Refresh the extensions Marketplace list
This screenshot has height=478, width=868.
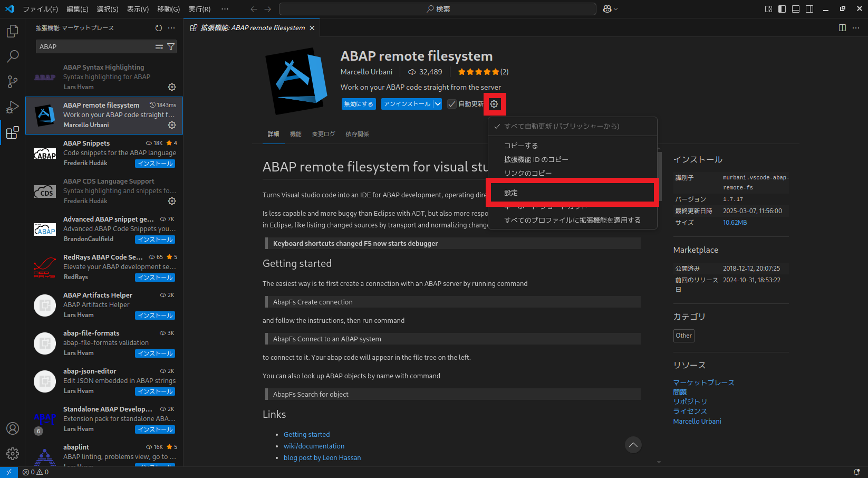point(158,28)
